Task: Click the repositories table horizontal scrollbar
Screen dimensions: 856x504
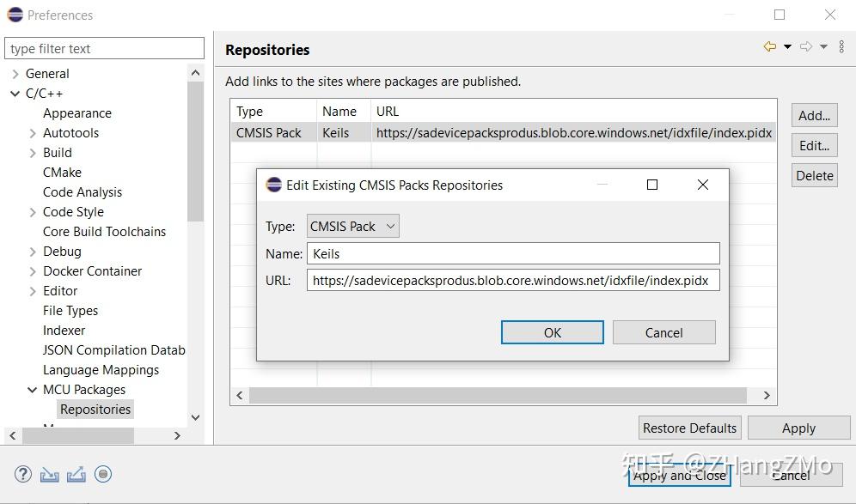Action: [498, 396]
